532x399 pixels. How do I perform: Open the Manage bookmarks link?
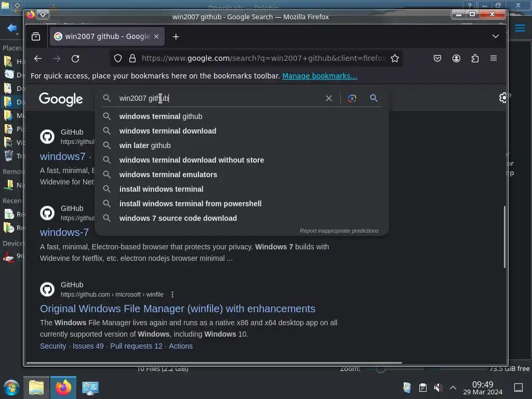coord(320,76)
